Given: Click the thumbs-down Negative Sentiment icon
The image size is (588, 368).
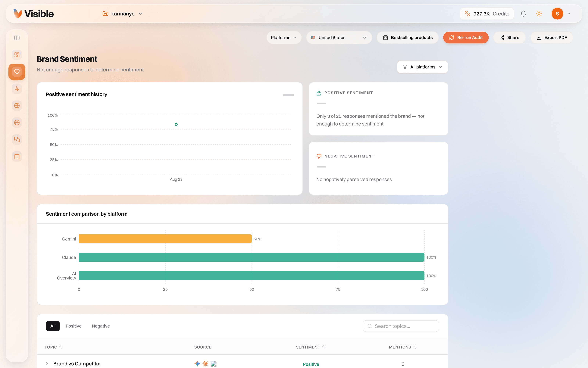Looking at the screenshot, I should click(319, 156).
